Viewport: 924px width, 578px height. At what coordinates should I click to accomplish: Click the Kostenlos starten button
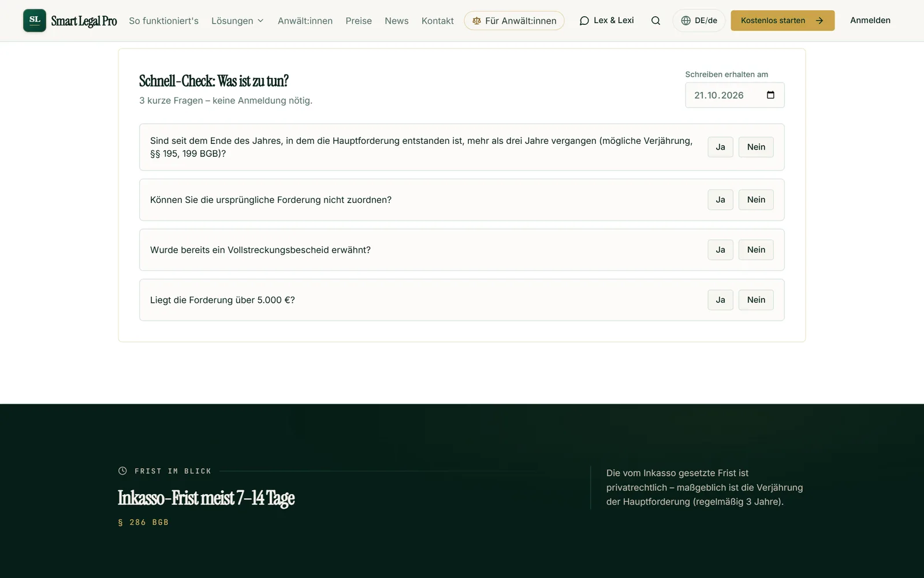[783, 20]
